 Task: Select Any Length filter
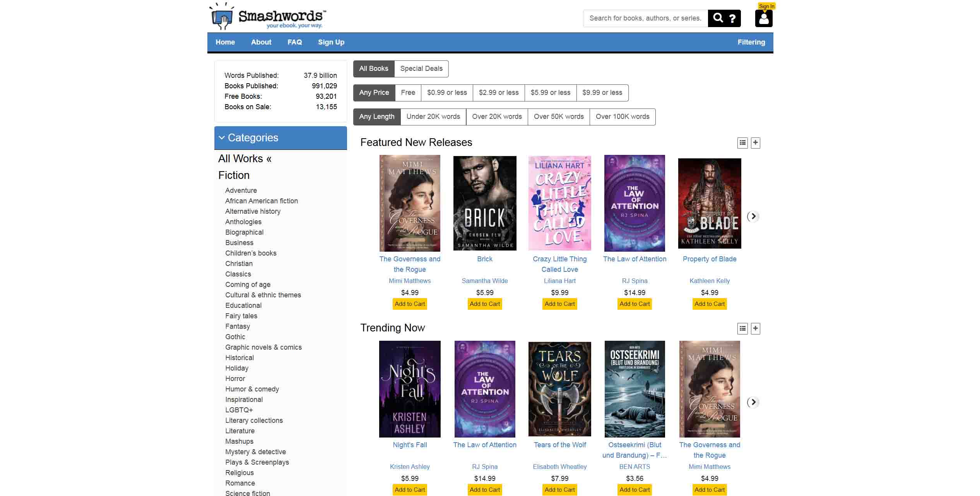click(x=377, y=117)
